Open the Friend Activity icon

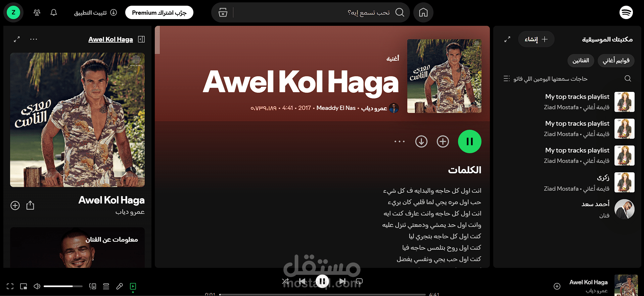coord(37,13)
